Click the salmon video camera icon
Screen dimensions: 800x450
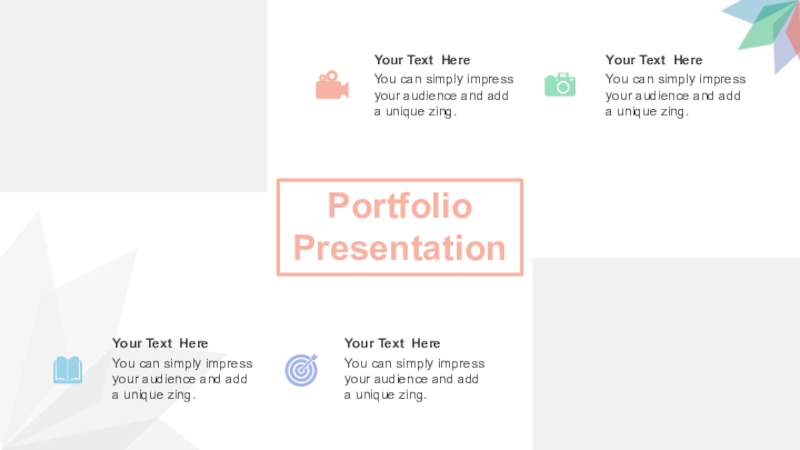click(331, 86)
